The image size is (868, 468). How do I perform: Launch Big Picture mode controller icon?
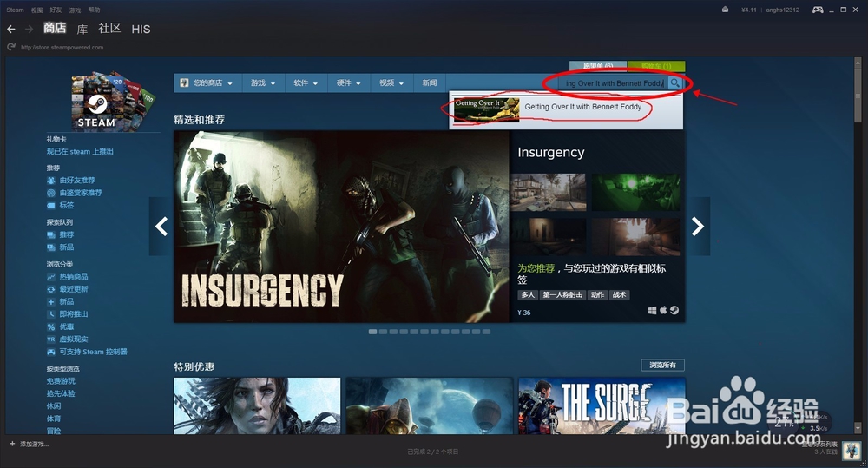click(818, 10)
